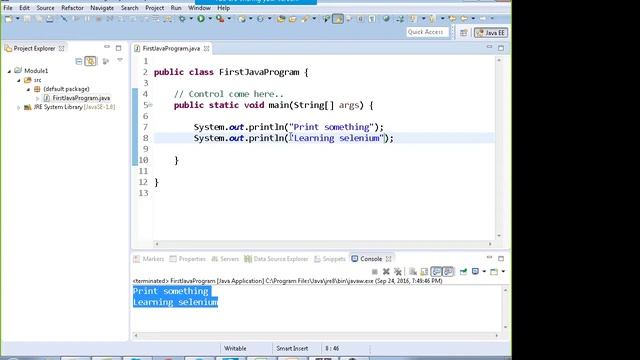Click the Quick Access search field
This screenshot has width=640, height=360.
pos(427,32)
